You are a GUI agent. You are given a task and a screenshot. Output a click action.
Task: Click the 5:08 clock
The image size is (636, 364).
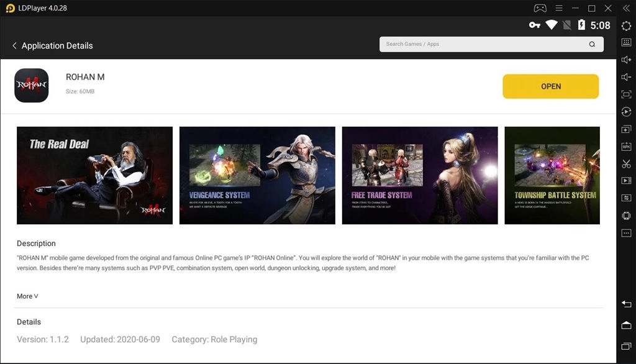pos(601,25)
